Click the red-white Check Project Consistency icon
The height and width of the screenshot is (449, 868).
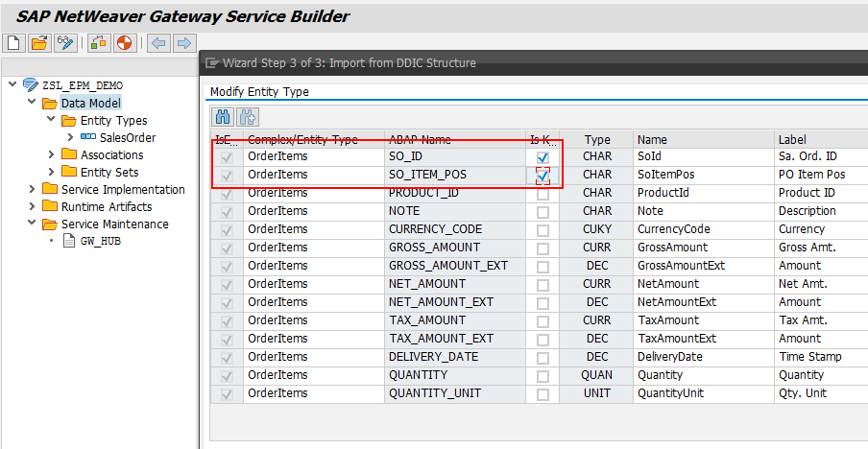click(x=124, y=42)
